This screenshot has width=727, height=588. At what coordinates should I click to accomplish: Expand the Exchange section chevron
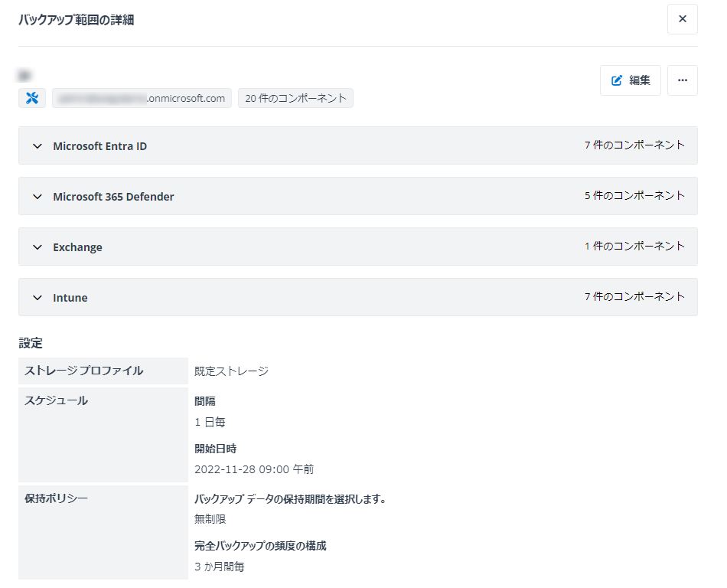(x=37, y=247)
